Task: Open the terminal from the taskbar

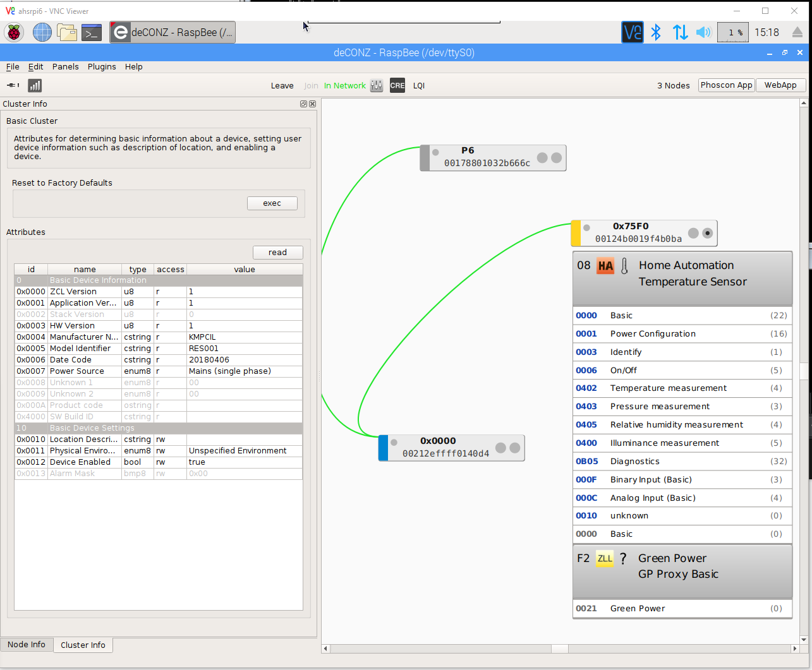Action: tap(92, 32)
